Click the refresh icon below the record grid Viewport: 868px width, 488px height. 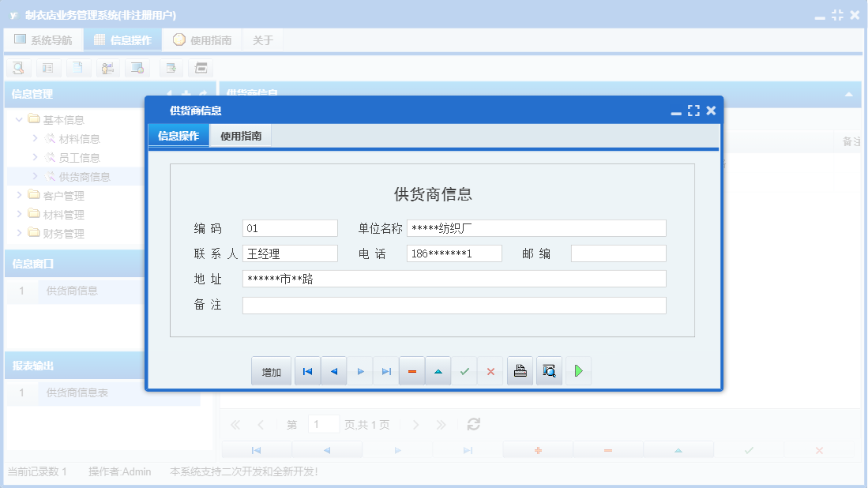click(x=473, y=424)
